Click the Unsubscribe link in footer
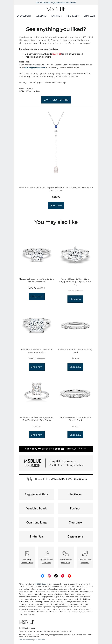 click(x=39, y=640)
